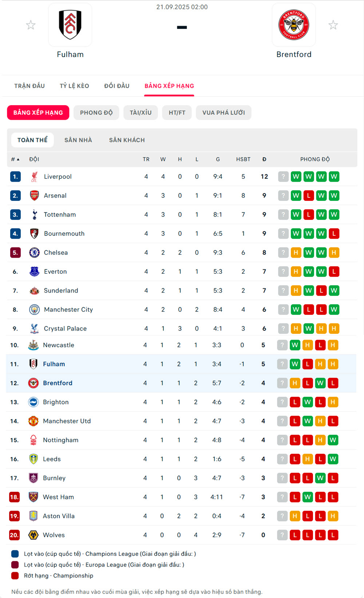Favorite Brentford with the star icon

[333, 25]
